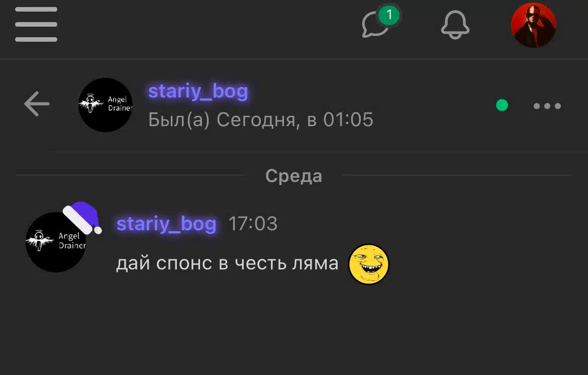Click the Angel Drainer avatar beside message
588x375 pixels.
click(x=56, y=242)
